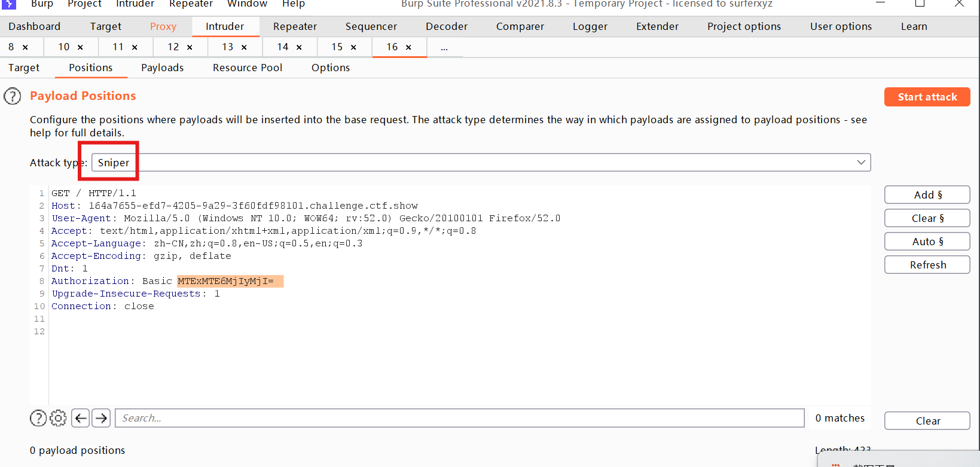Open the Payloads sub-tab
Viewport: 980px width, 467px height.
tap(163, 68)
